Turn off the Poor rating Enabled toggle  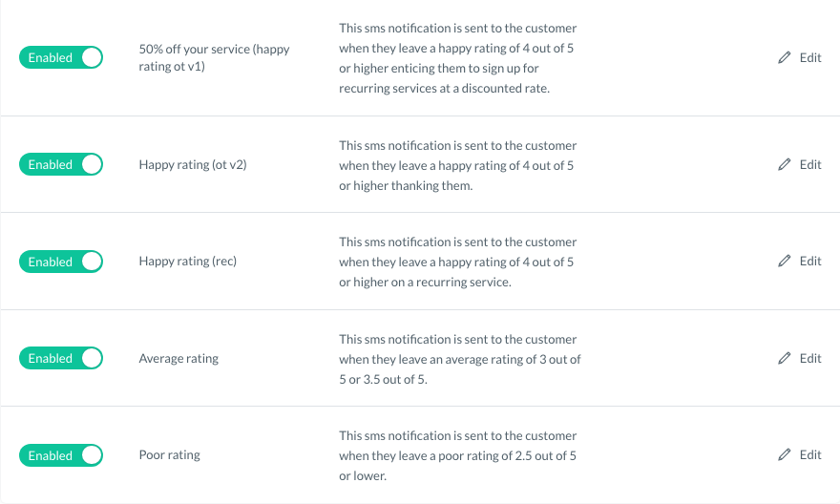pos(61,455)
